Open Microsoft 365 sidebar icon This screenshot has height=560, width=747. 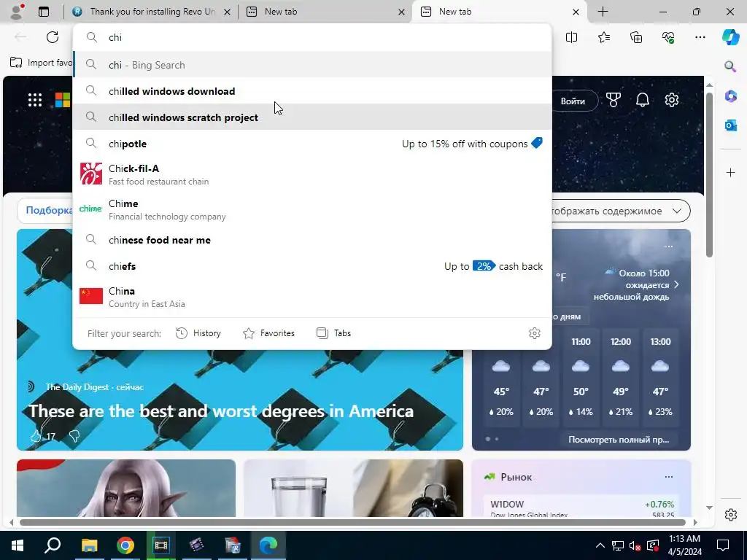730,96
